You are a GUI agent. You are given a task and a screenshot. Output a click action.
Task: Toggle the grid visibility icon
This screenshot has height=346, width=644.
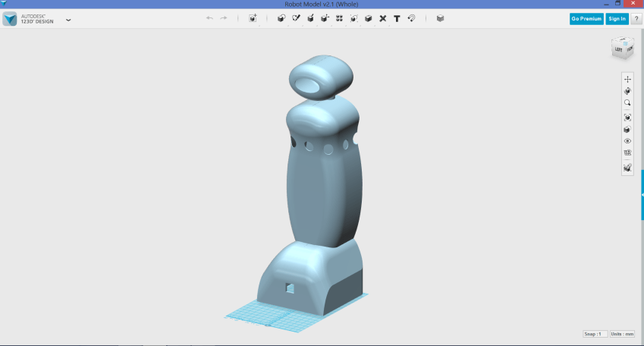coord(627,153)
